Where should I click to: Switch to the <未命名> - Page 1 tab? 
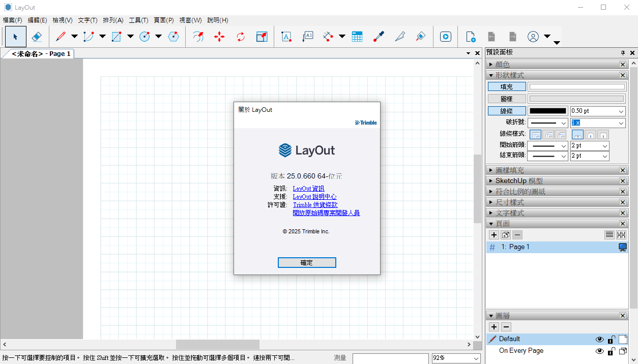tap(41, 53)
